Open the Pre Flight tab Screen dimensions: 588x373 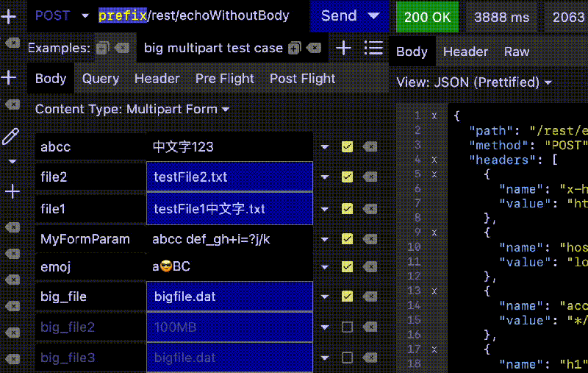[225, 79]
